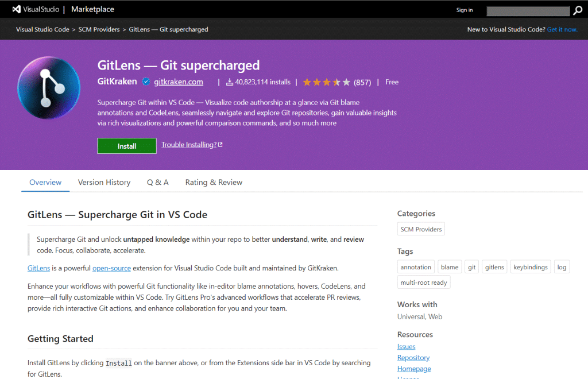Click the Works with heading
This screenshot has height=379, width=588.
point(417,304)
